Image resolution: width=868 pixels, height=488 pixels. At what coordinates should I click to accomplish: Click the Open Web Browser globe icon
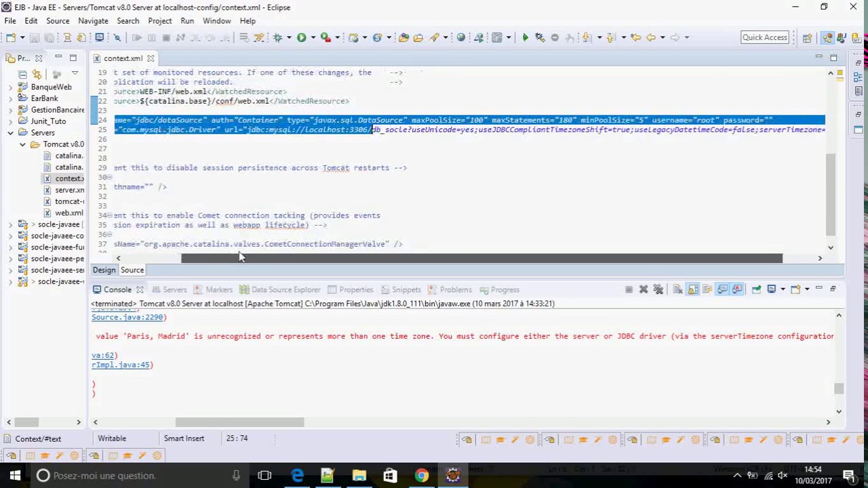click(461, 38)
